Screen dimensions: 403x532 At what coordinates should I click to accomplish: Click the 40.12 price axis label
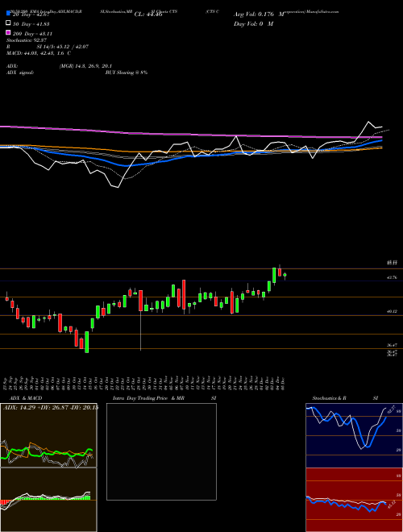pyautogui.click(x=392, y=311)
